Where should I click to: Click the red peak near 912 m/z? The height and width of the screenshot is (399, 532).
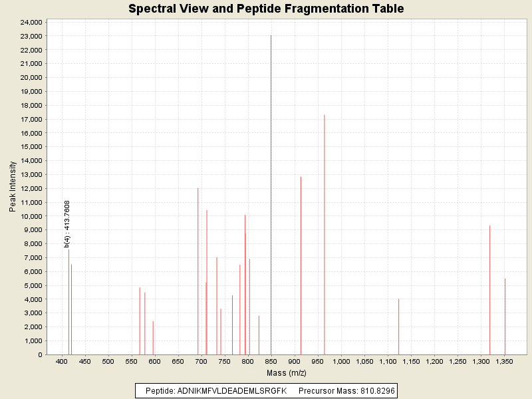pyautogui.click(x=301, y=266)
